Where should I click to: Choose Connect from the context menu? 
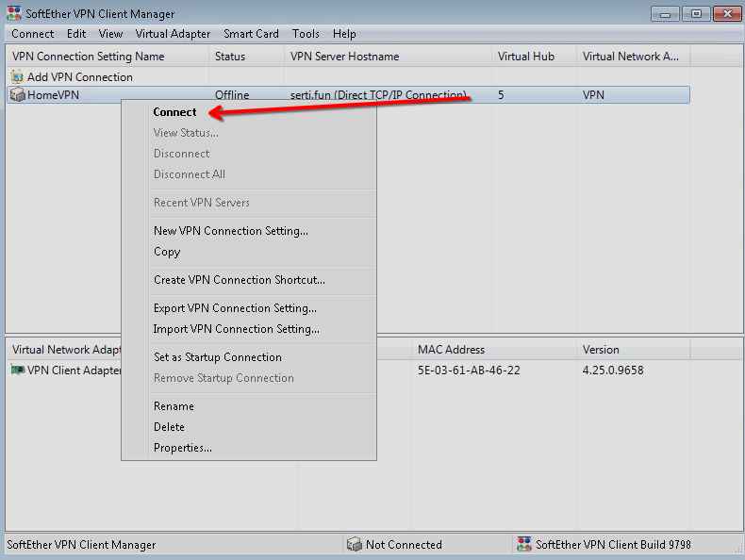click(x=175, y=112)
